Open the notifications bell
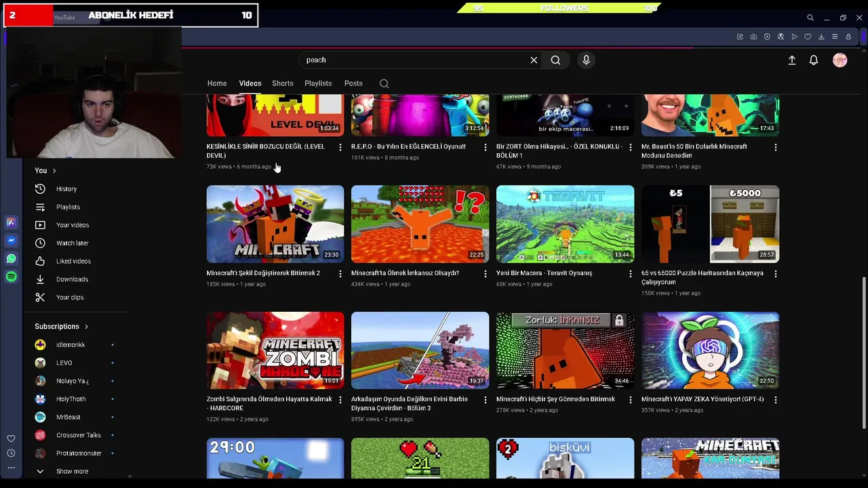The height and width of the screenshot is (488, 868). coord(814,60)
